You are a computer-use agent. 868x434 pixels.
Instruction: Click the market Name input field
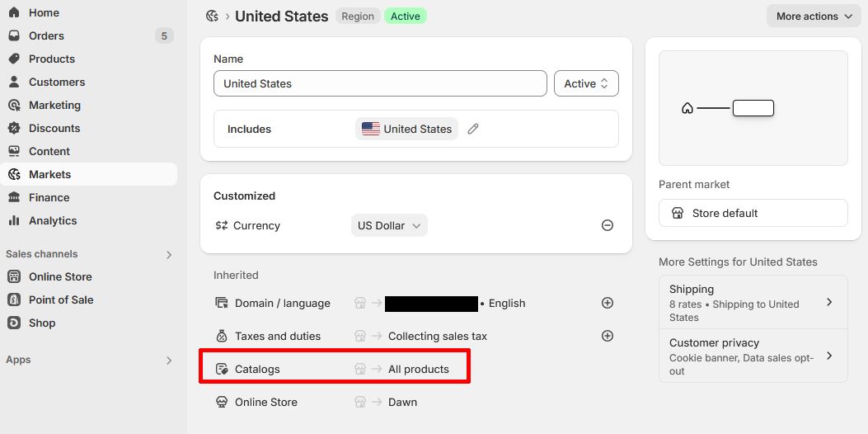tap(380, 83)
